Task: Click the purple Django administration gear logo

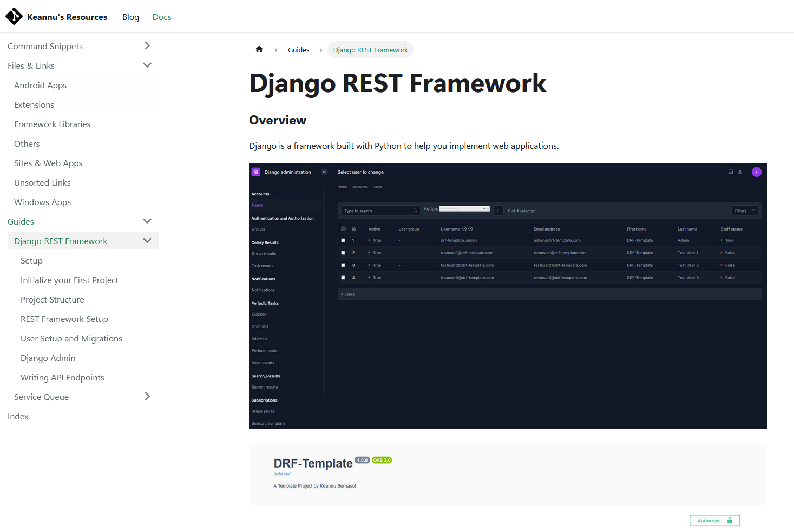Action: [x=256, y=172]
